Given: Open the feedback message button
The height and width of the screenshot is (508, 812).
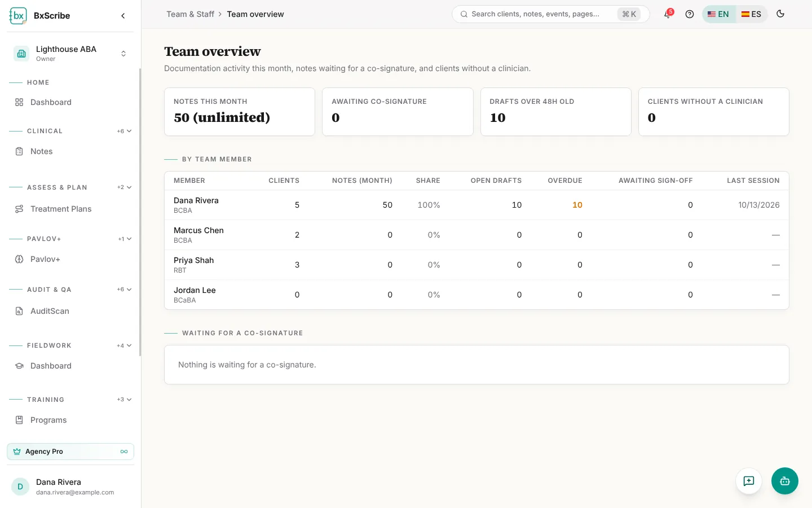Looking at the screenshot, I should [x=749, y=481].
